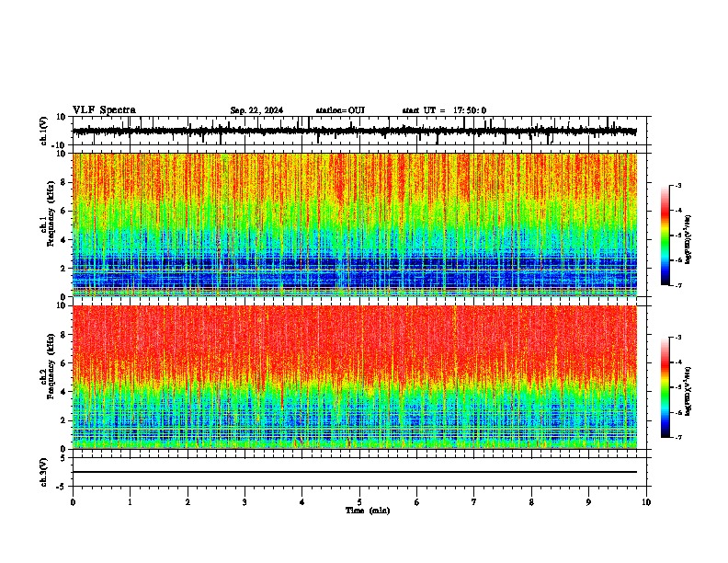
Task: Click tick label "10" on the Time axis
Action: click(x=646, y=502)
